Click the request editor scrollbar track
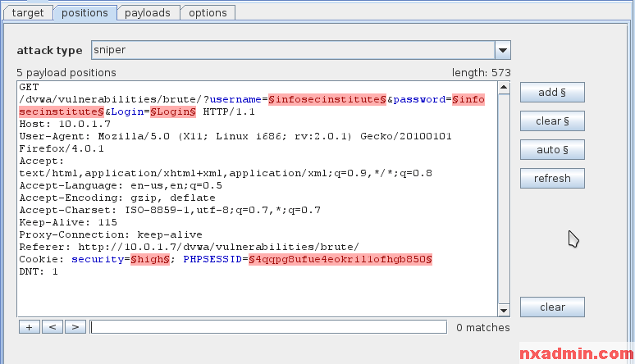The image size is (635, 364). coord(504,198)
